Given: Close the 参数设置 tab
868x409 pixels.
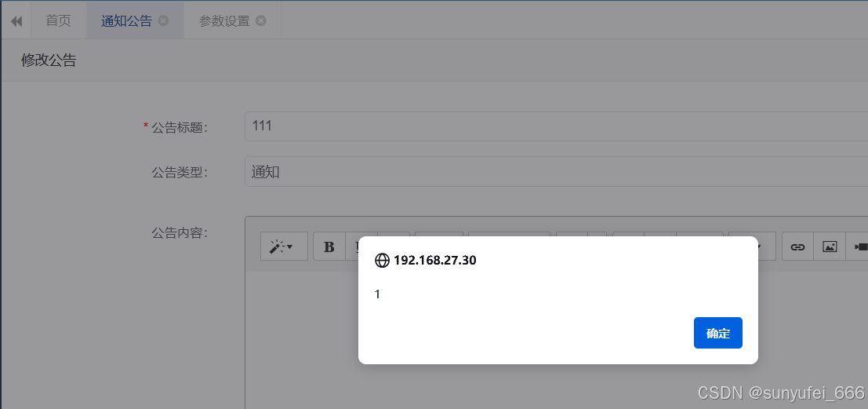Looking at the screenshot, I should pyautogui.click(x=261, y=20).
